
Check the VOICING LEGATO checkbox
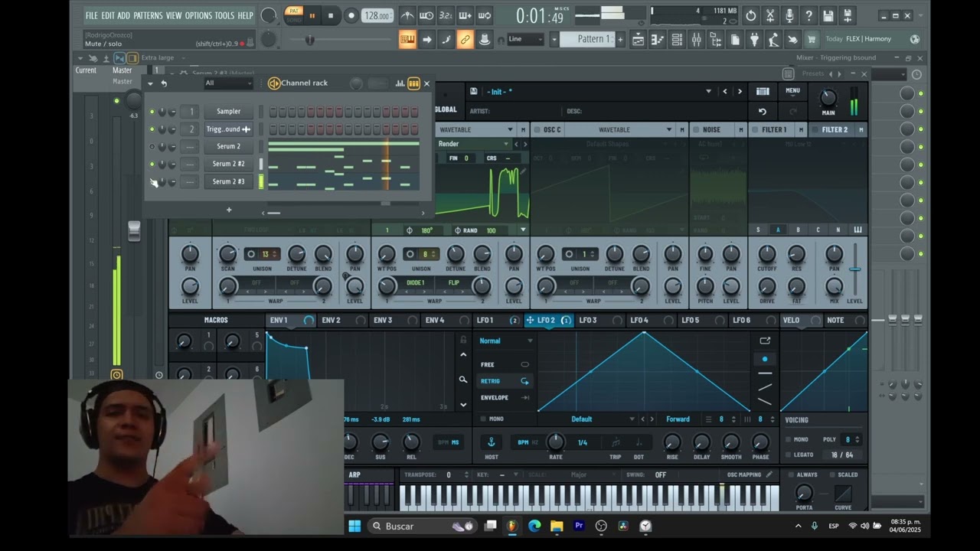[x=789, y=455]
